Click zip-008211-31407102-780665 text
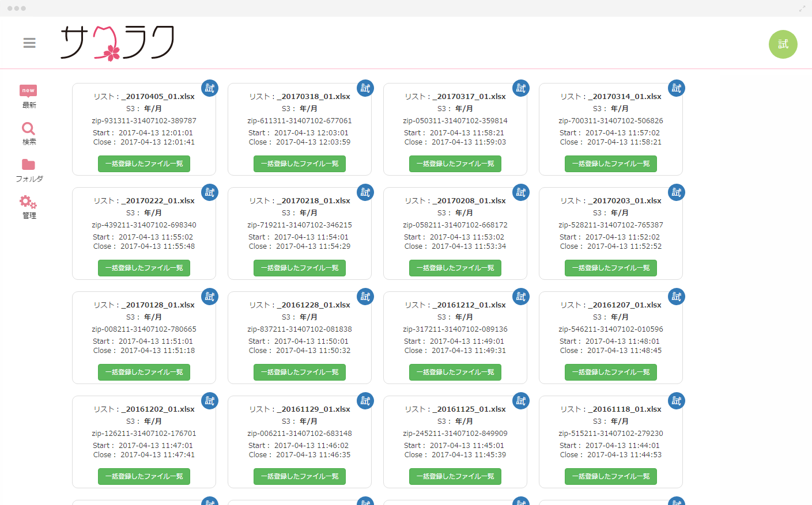Screen dimensions: 812x505 [x=144, y=329]
